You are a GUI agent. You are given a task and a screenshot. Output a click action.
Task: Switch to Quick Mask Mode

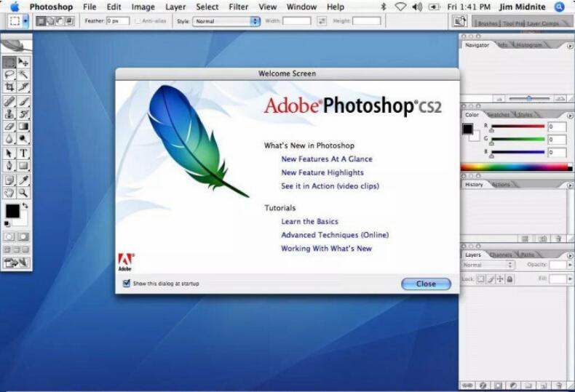(x=23, y=236)
